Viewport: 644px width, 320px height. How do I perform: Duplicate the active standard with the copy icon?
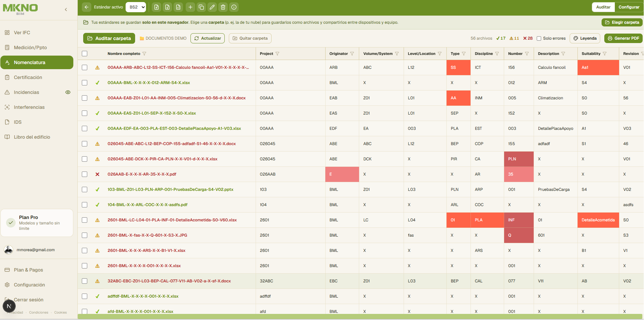click(x=201, y=7)
